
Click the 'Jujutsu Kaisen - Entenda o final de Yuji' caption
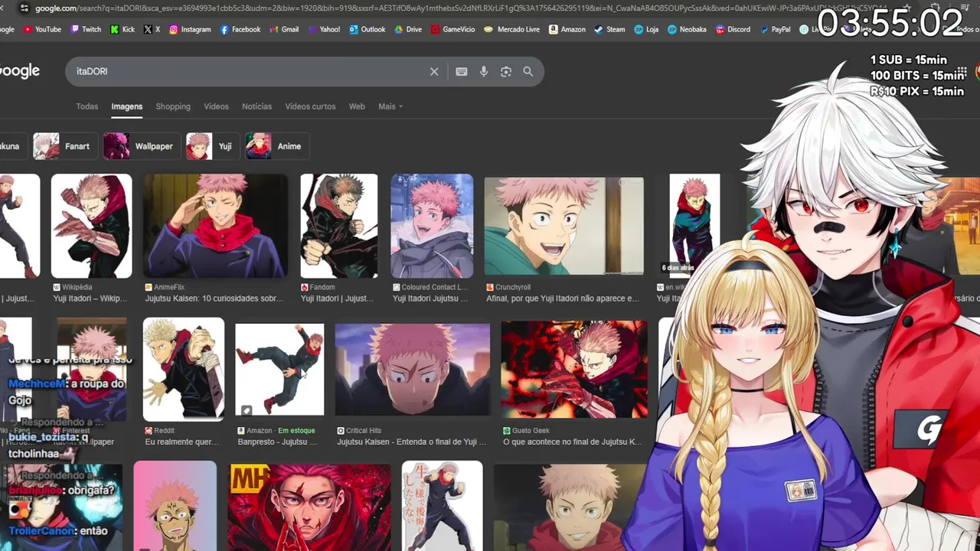(412, 442)
